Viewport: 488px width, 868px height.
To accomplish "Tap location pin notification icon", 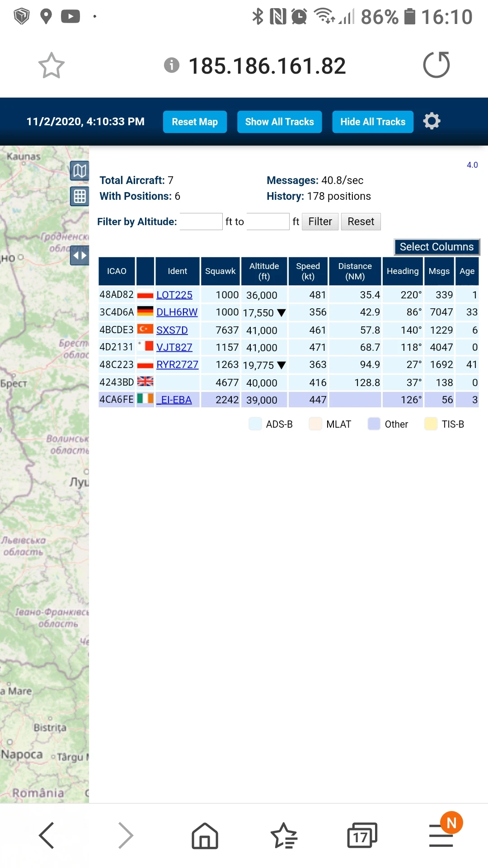I will pyautogui.click(x=46, y=17).
